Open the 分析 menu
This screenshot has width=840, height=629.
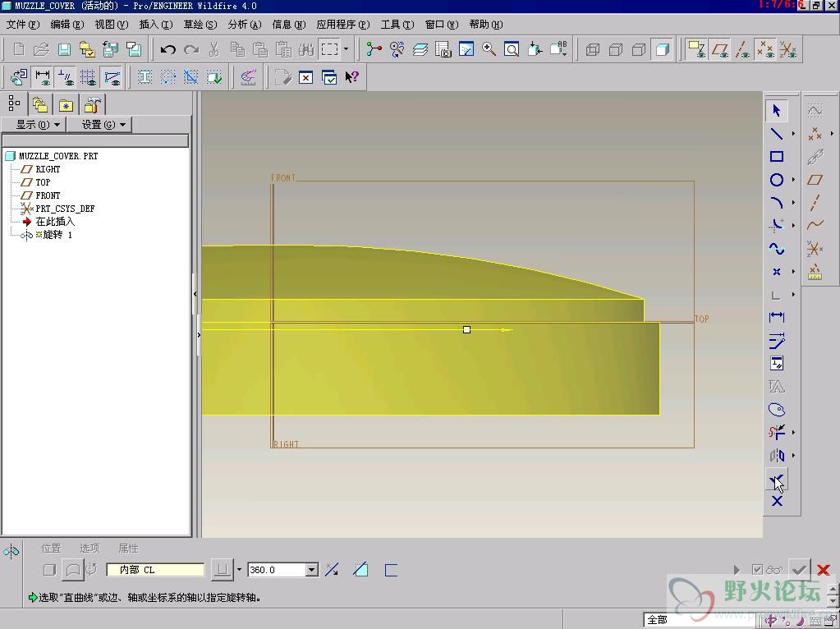[245, 25]
